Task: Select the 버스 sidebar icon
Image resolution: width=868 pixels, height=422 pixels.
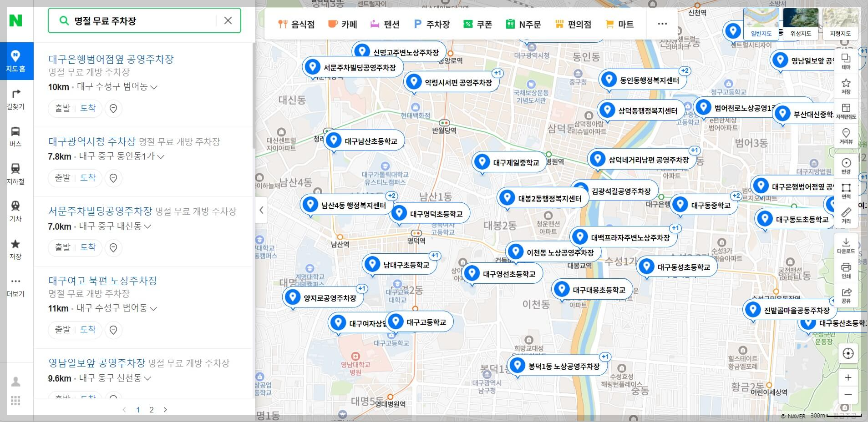Action: [x=16, y=136]
